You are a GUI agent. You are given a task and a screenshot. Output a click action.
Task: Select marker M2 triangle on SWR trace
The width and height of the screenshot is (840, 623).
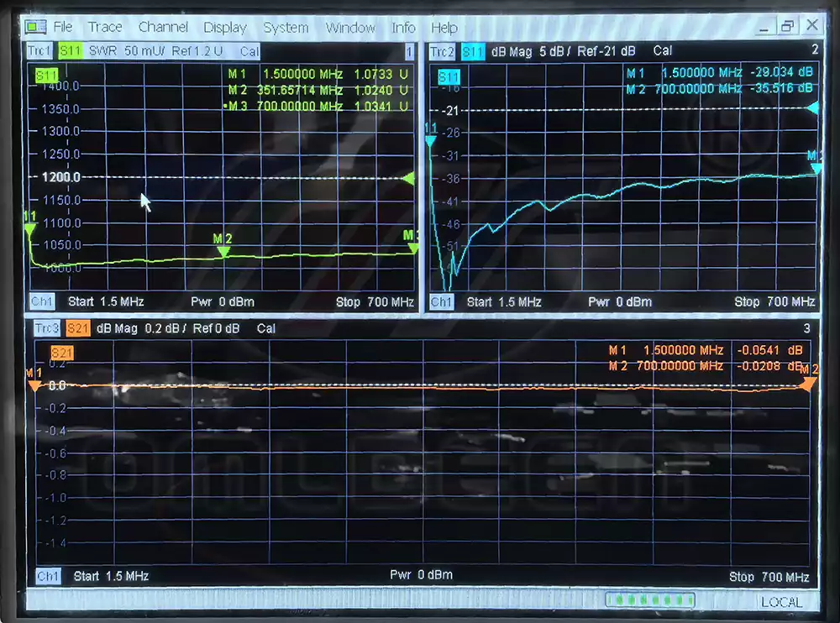[223, 252]
